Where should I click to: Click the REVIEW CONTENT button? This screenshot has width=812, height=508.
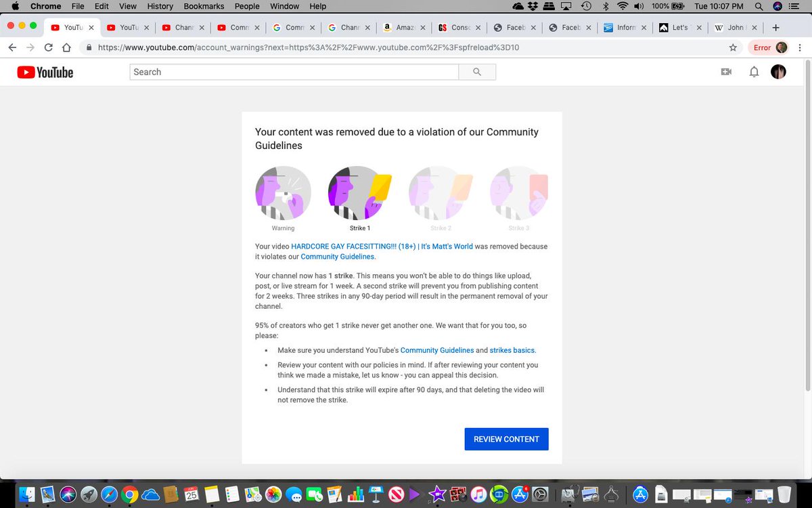click(x=506, y=439)
